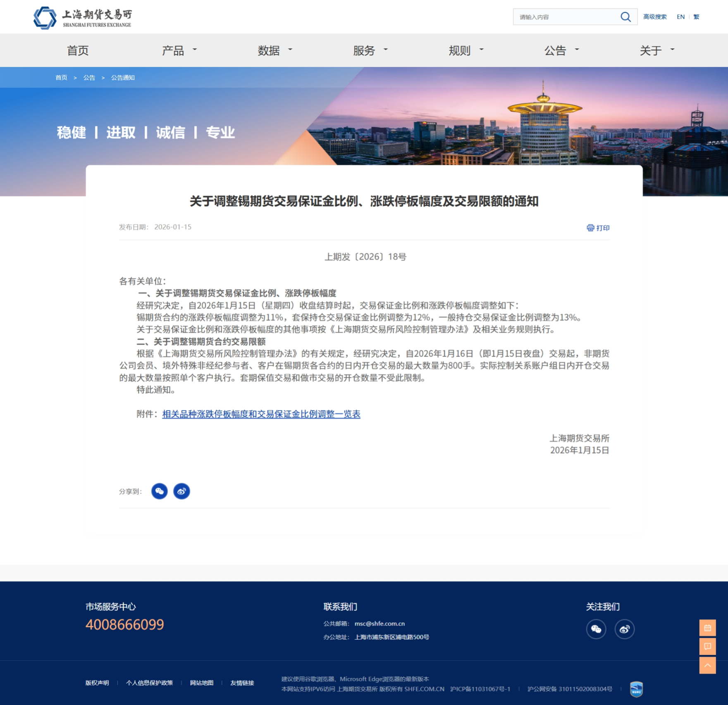This screenshot has width=728, height=705.
Task: Open the orange floating calendar button
Action: 707,628
